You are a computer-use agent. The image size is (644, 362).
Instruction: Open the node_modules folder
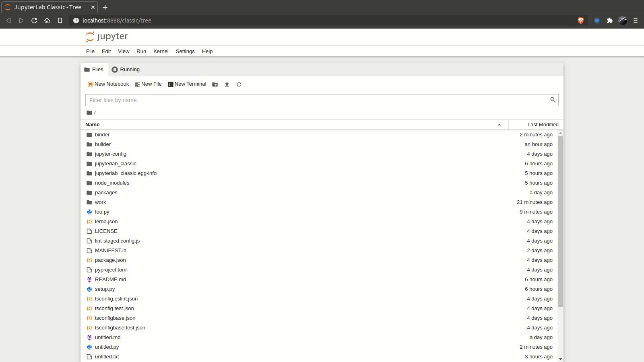click(x=112, y=183)
